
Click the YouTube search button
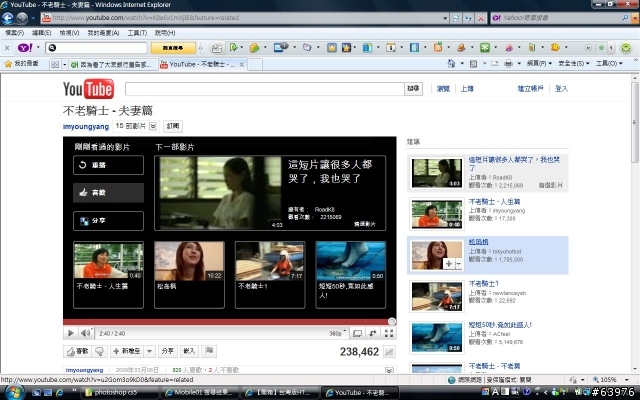pos(413,89)
